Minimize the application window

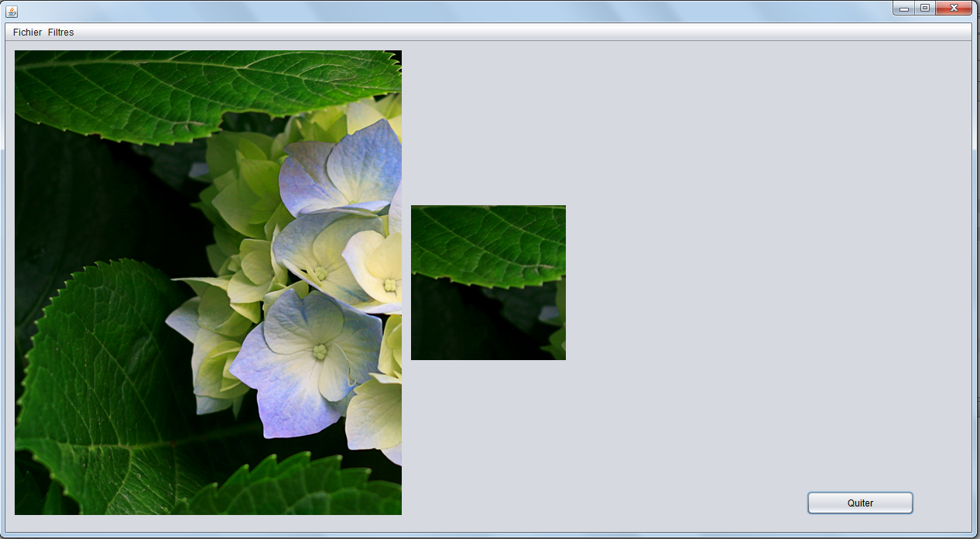pyautogui.click(x=903, y=9)
